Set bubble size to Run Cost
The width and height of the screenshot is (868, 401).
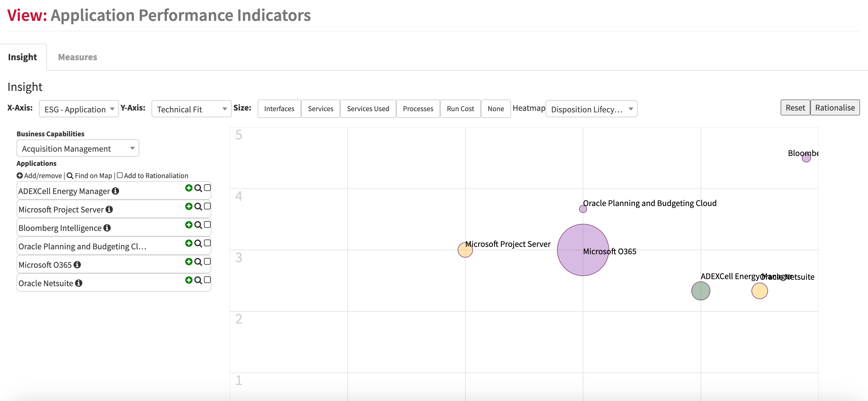(460, 109)
